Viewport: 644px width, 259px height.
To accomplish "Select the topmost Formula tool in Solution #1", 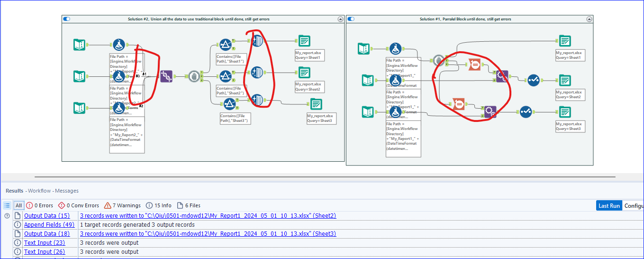I will point(395,48).
